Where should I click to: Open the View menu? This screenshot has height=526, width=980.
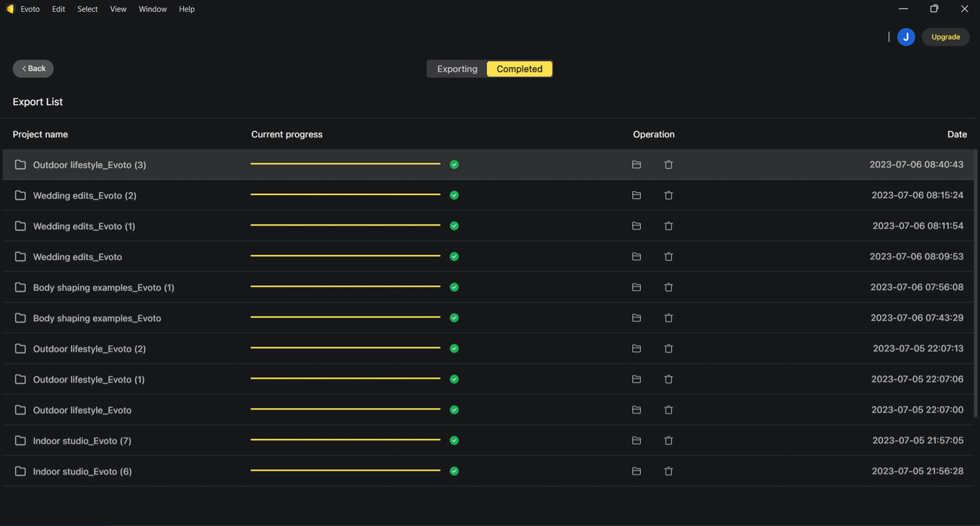(x=118, y=9)
